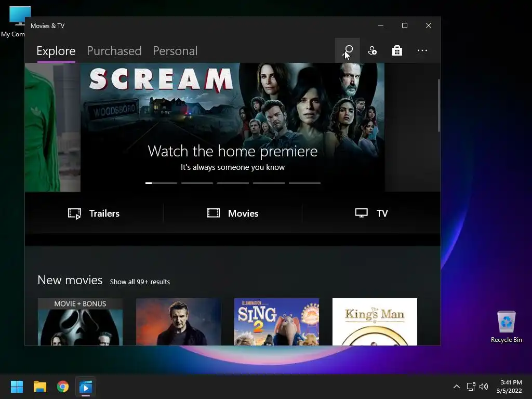Image resolution: width=532 pixels, height=399 pixels.
Task: Open the Scream hero banner
Action: tap(232, 127)
